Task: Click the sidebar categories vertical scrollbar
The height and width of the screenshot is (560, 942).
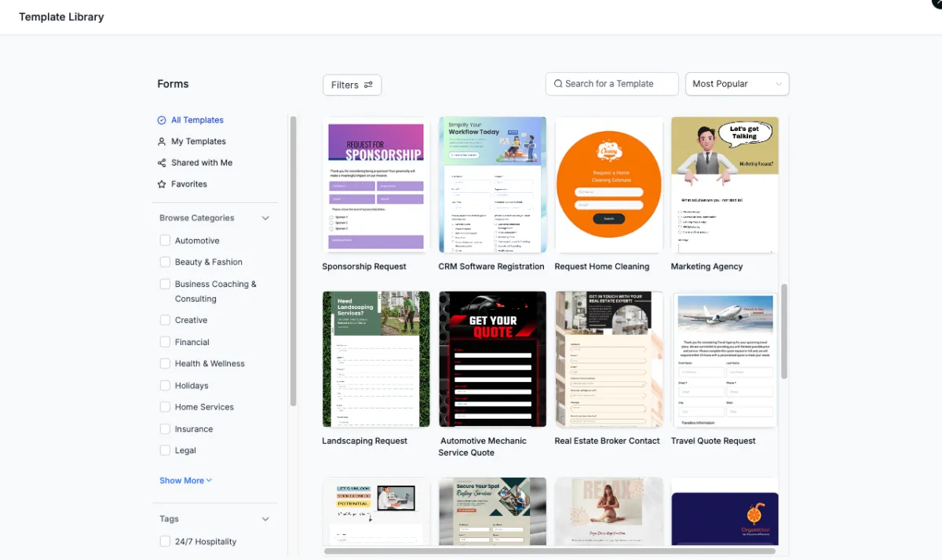Action: coord(294,261)
